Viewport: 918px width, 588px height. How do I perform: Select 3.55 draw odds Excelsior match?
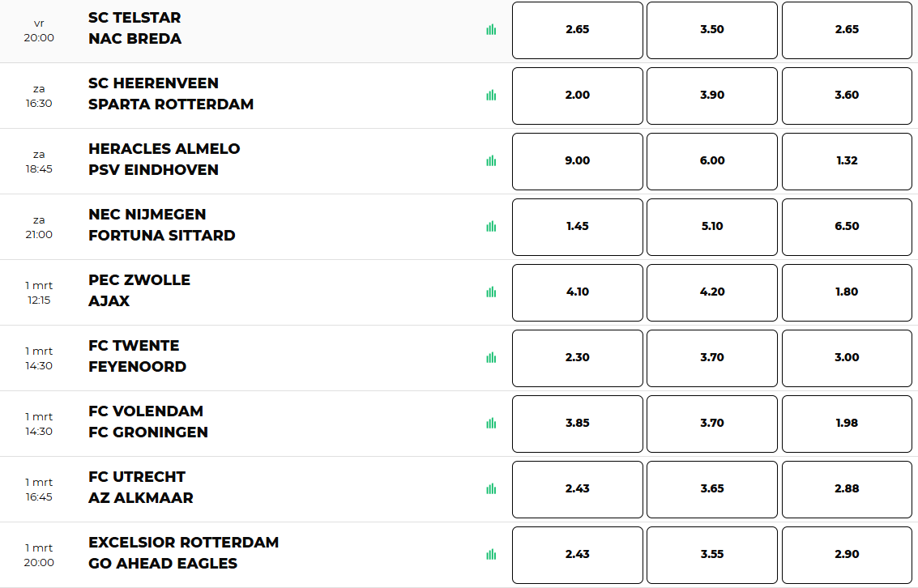(711, 555)
